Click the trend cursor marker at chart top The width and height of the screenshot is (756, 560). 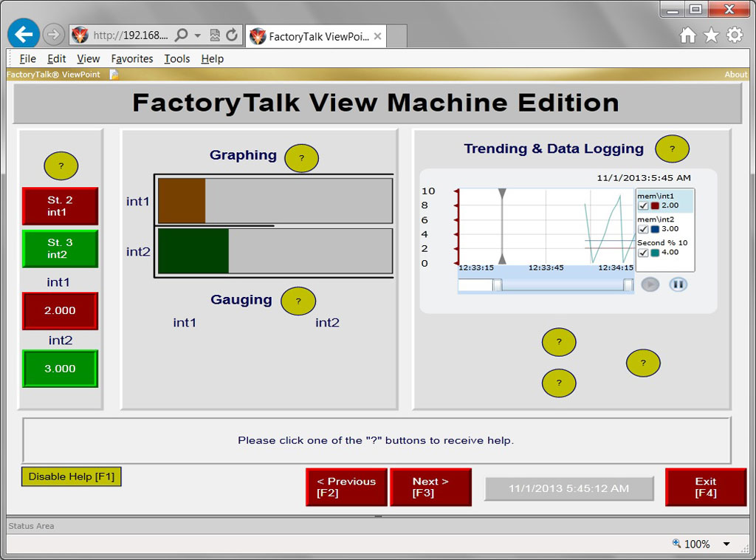pos(502,194)
